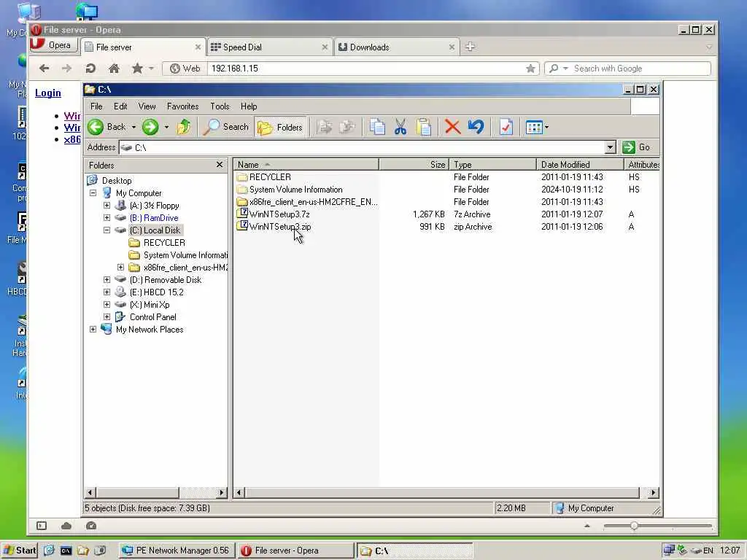Select RECYCLER folder in file list
This screenshot has width=747, height=560.
click(270, 177)
